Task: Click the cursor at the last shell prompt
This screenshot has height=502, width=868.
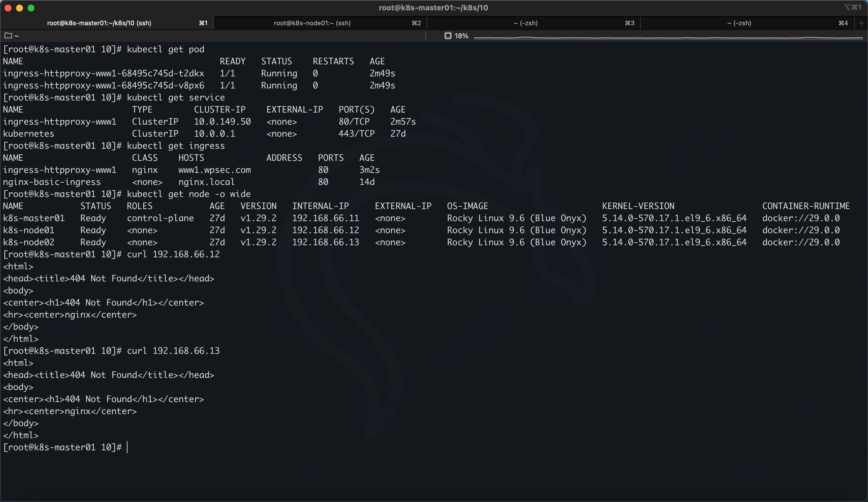Action: coord(127,447)
